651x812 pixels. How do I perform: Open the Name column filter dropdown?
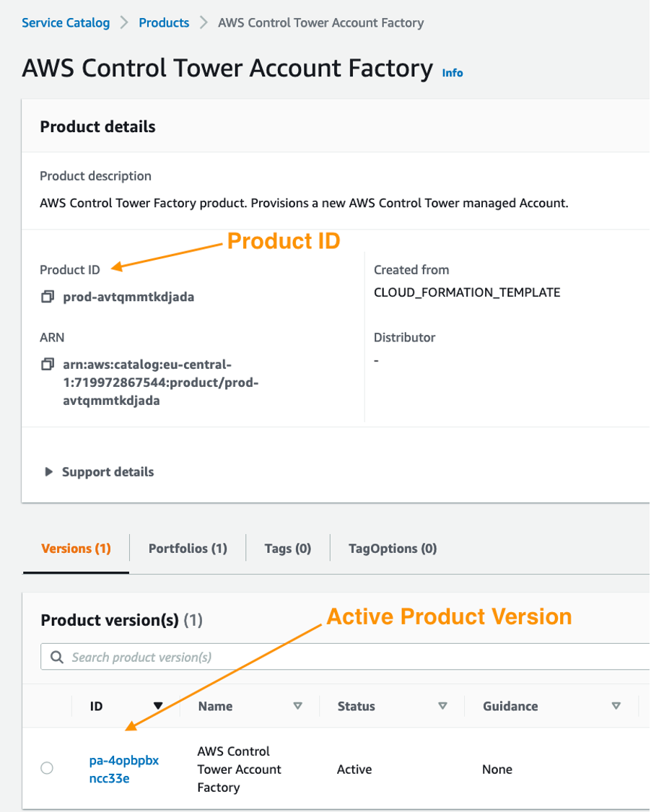[x=298, y=706]
